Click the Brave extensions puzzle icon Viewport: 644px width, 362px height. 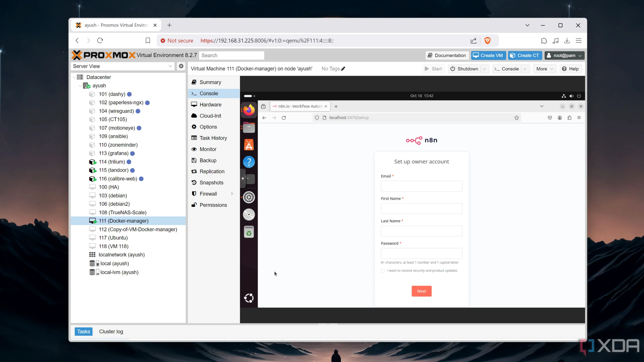coord(544,41)
